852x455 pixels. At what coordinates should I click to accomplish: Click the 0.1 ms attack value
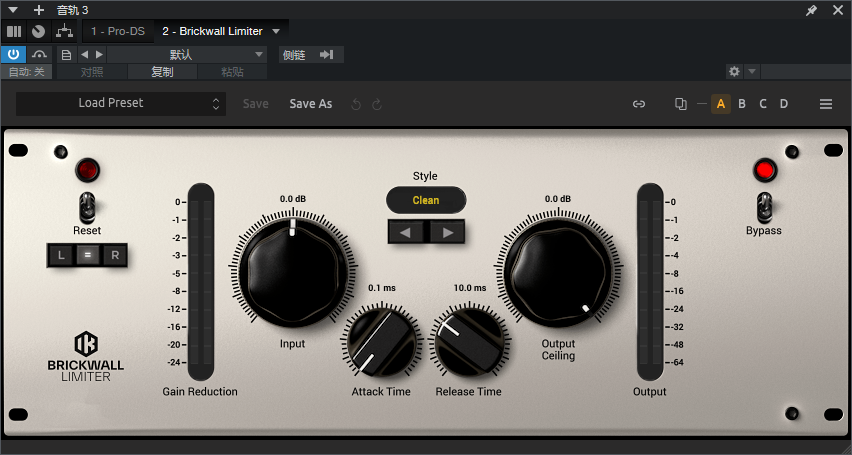click(x=381, y=288)
